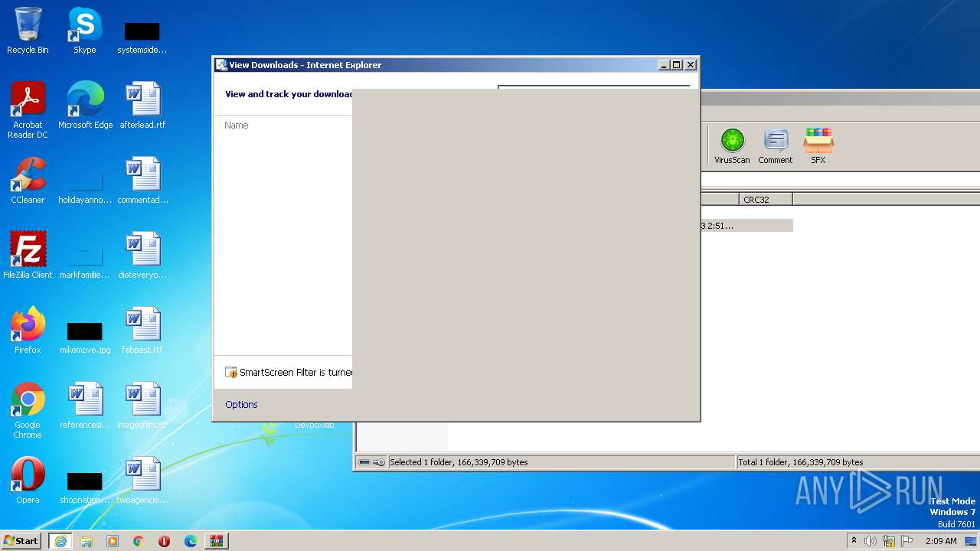The width and height of the screenshot is (980, 551).
Task: Select the imagesfilm.rtf document
Action: (x=142, y=405)
